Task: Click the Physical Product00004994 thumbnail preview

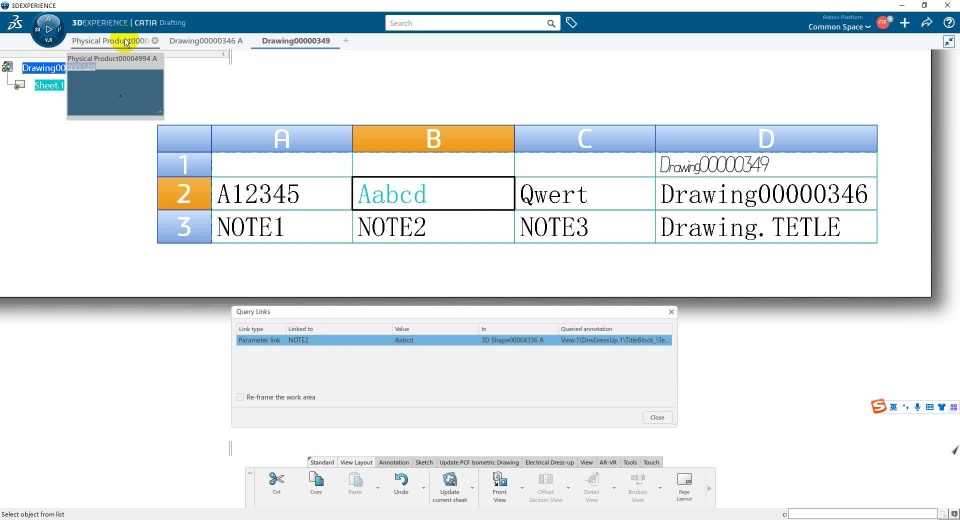Action: click(115, 92)
